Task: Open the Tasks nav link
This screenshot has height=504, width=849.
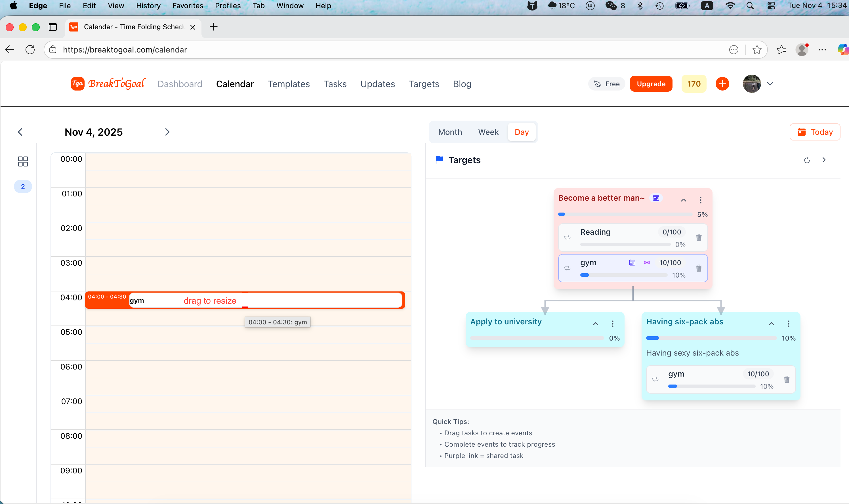Action: 335,84
